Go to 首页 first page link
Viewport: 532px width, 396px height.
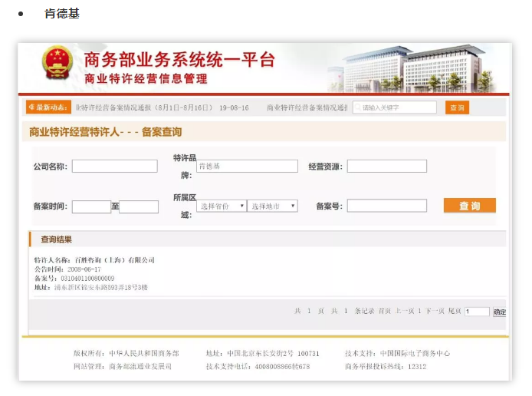pos(384,312)
